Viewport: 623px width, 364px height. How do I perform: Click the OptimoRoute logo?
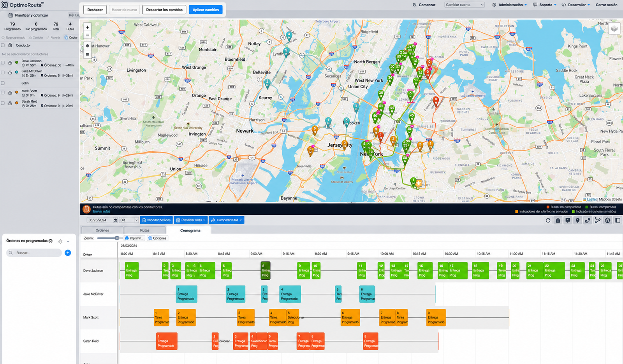coord(23,5)
